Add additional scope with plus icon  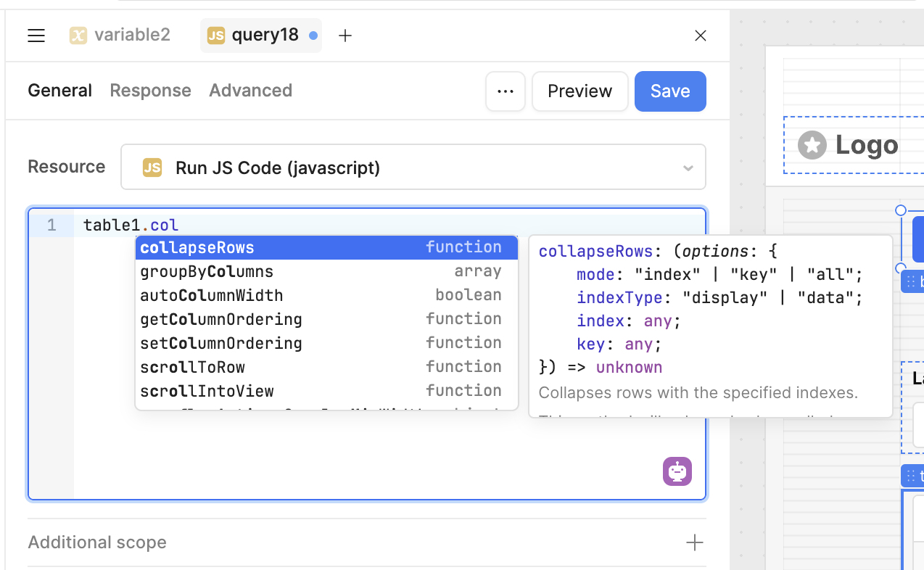[695, 542]
